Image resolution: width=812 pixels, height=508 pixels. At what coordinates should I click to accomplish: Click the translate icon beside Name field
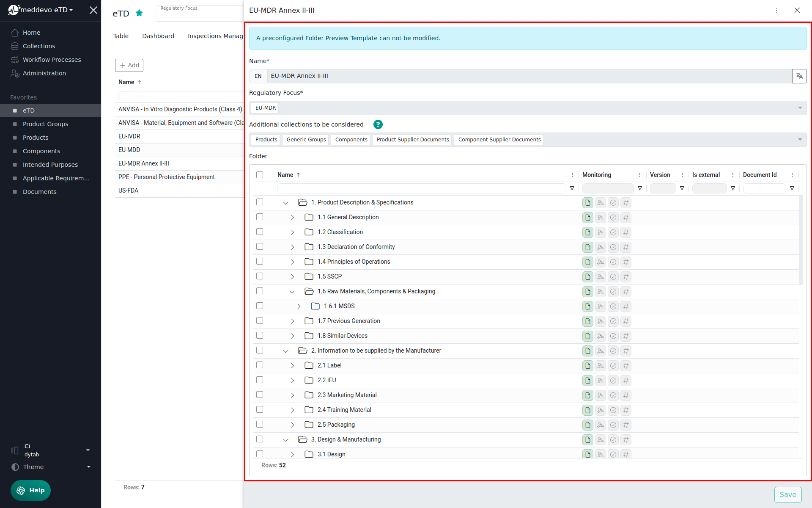tap(799, 76)
